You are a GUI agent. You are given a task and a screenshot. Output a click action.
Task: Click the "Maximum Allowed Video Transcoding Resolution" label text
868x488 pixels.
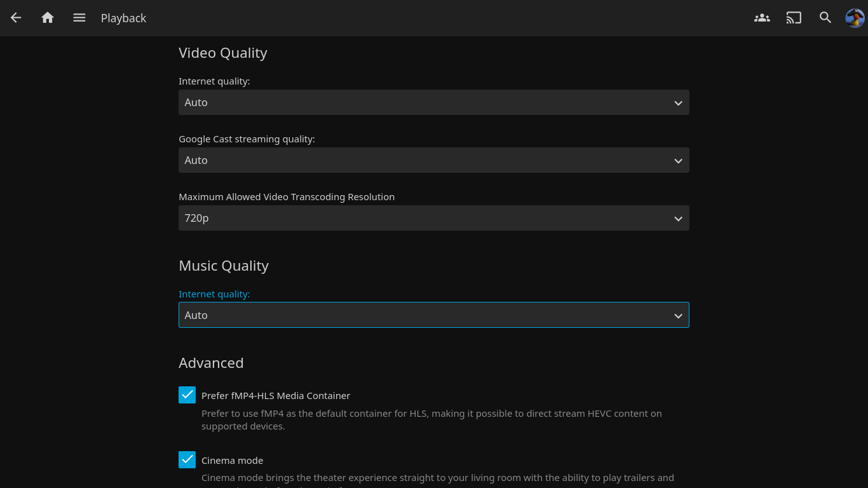coord(287,197)
